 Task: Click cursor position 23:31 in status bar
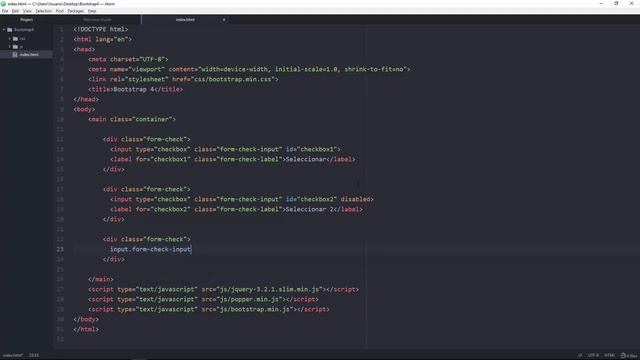click(34, 356)
